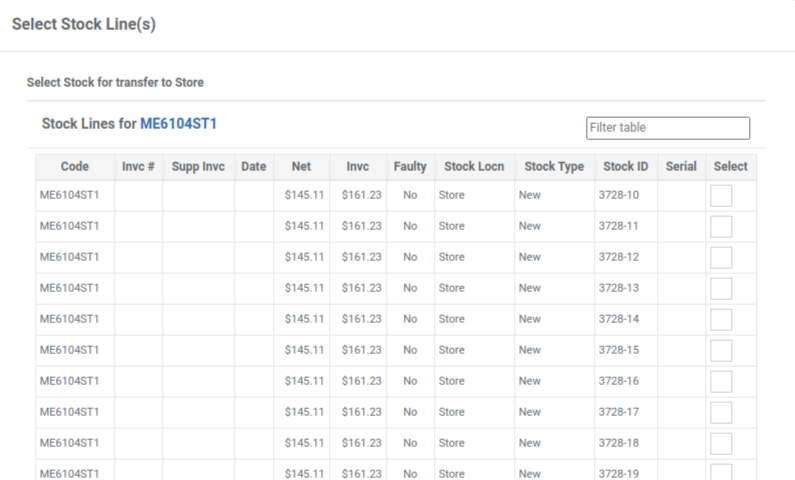Check the box for stock ID 3728-16
This screenshot has width=795, height=480.
720,381
